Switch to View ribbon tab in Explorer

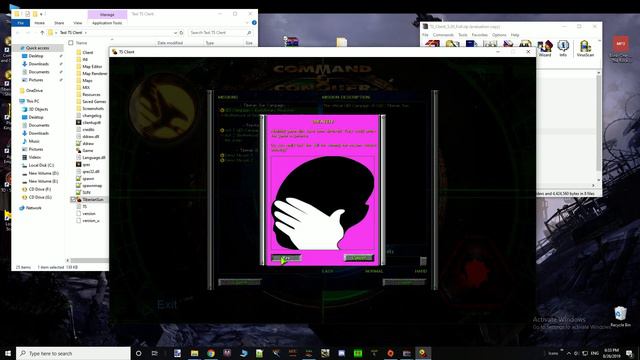pyautogui.click(x=78, y=23)
